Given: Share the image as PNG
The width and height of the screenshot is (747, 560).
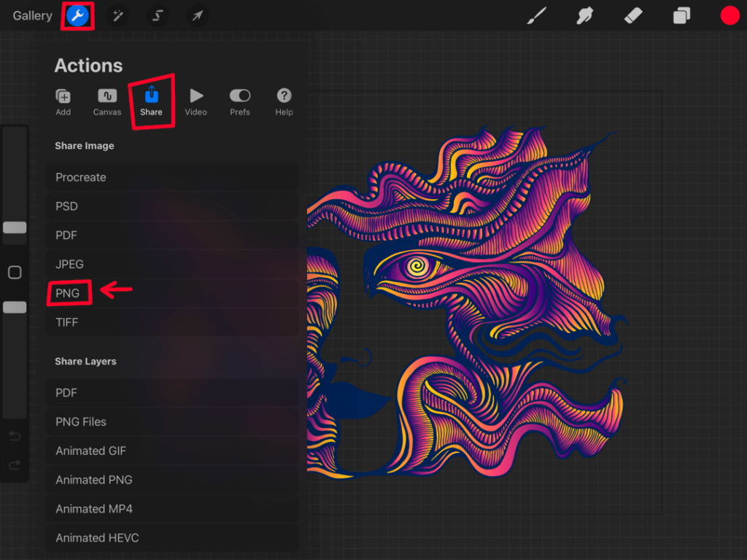Looking at the screenshot, I should tap(69, 292).
